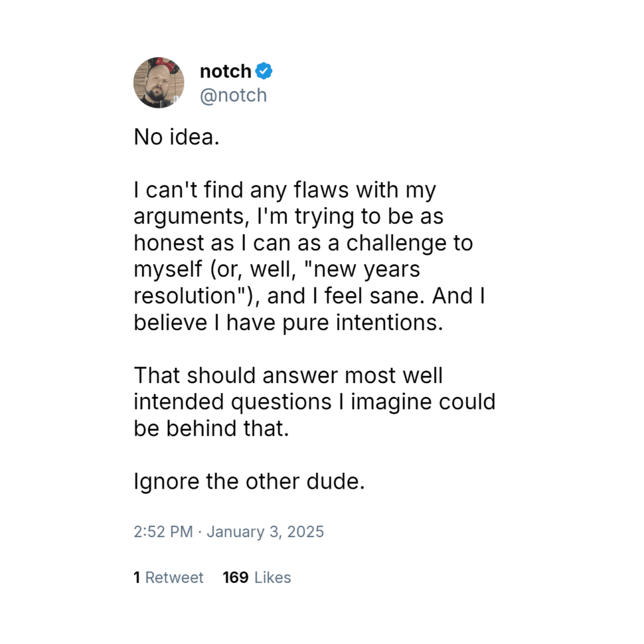Click the display name "notch"
Screen dimensions: 644x644
point(225,72)
